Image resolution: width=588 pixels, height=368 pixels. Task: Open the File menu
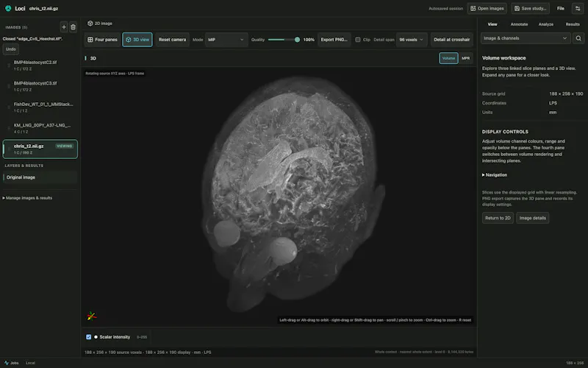point(561,8)
